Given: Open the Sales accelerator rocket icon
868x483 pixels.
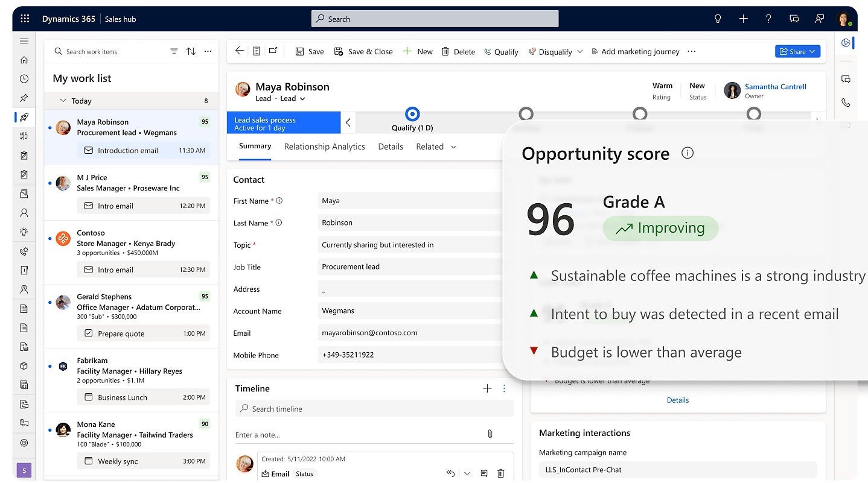Looking at the screenshot, I should 24,117.
